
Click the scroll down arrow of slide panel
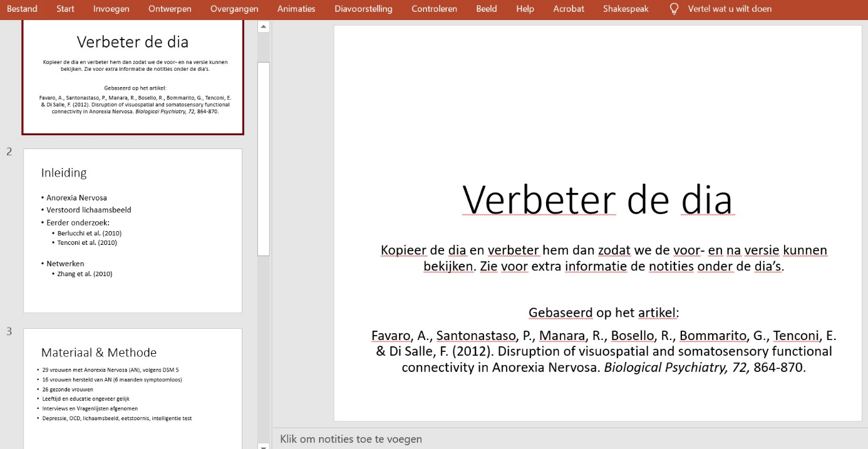(264, 445)
